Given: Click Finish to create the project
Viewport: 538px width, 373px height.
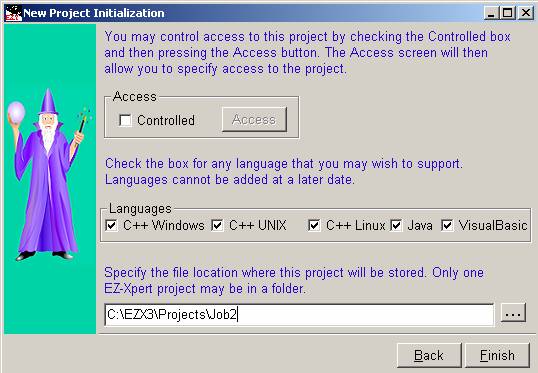Looking at the screenshot, I should click(x=497, y=355).
